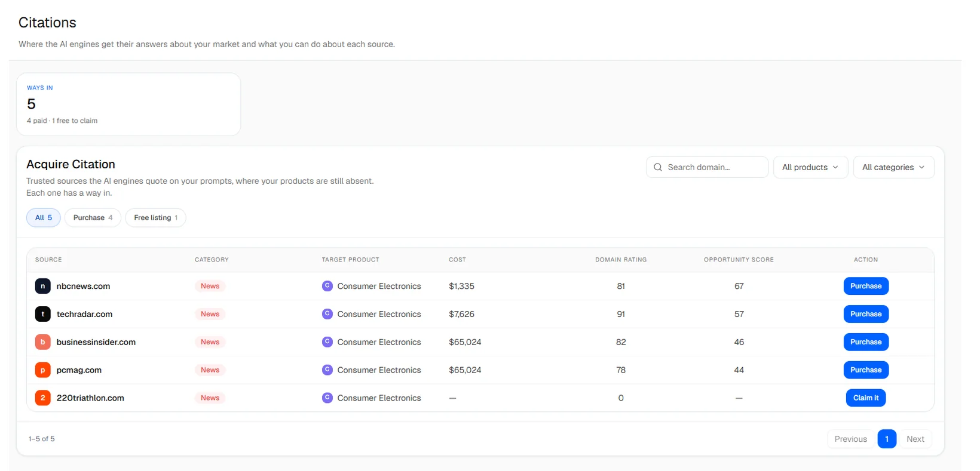Click the News tag in pcmag.com row

point(210,370)
